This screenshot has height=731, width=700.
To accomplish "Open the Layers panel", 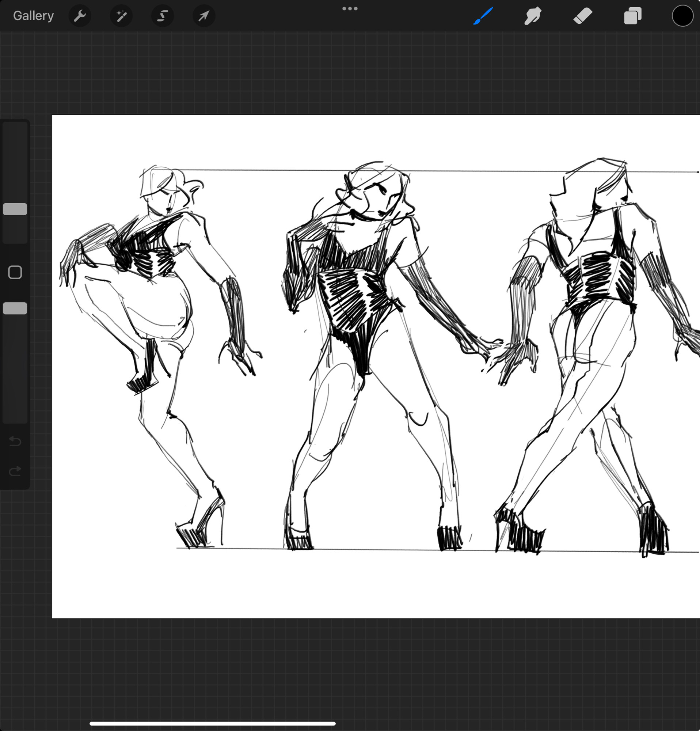I will point(632,16).
